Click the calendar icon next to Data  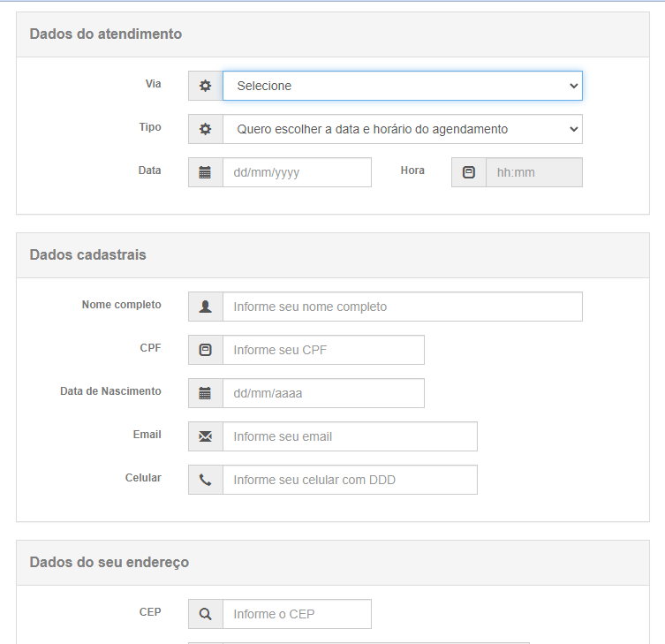[206, 172]
